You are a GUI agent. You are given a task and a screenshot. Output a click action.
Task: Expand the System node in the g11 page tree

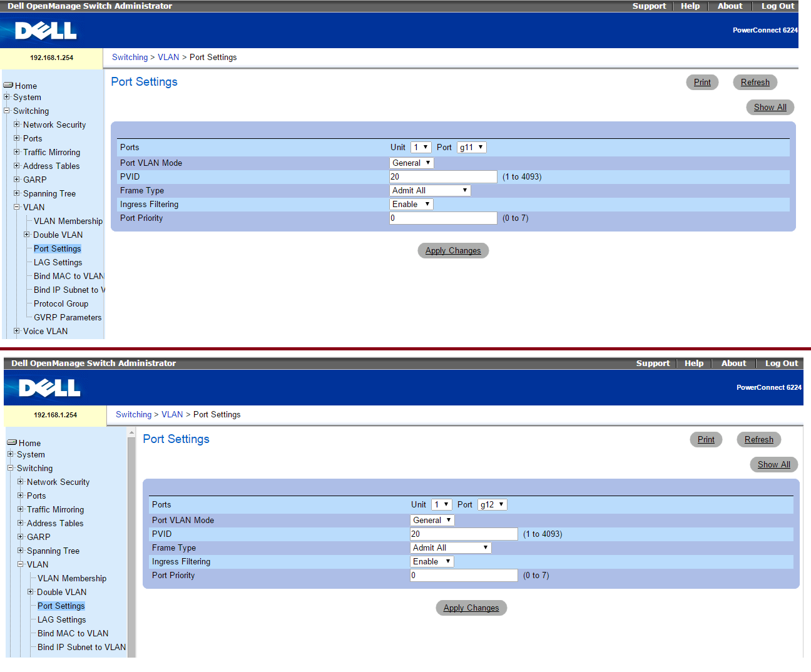[x=7, y=97]
